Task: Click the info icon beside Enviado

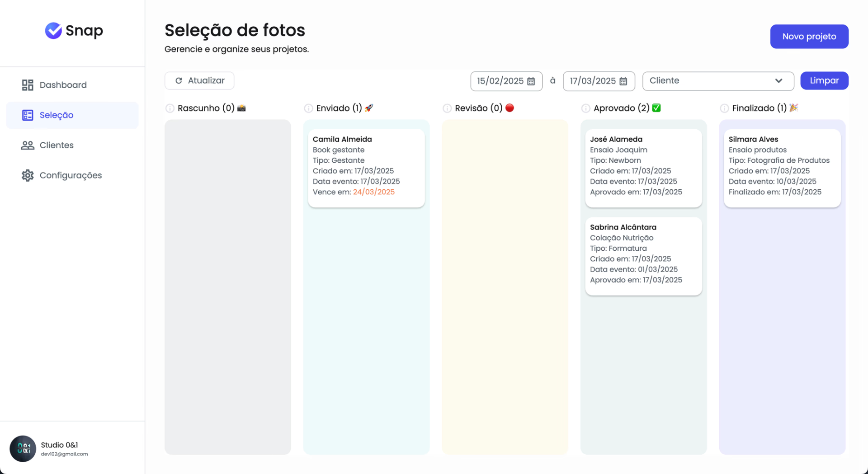Action: 309,108
